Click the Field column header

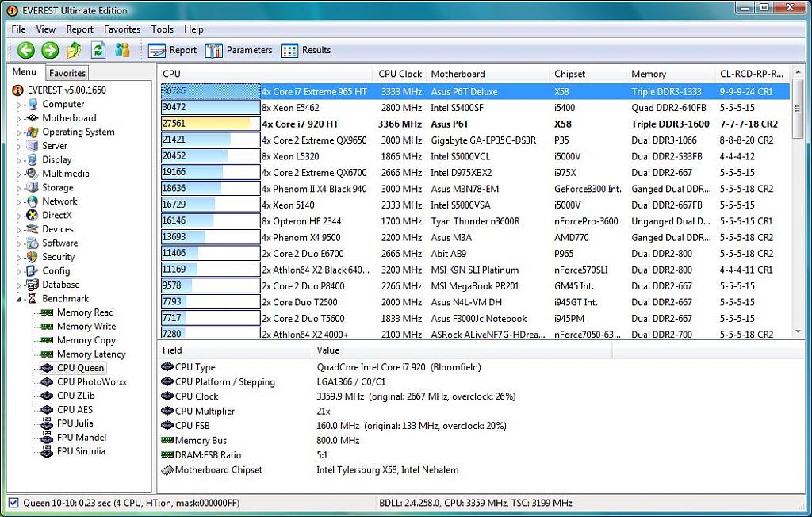[235, 350]
